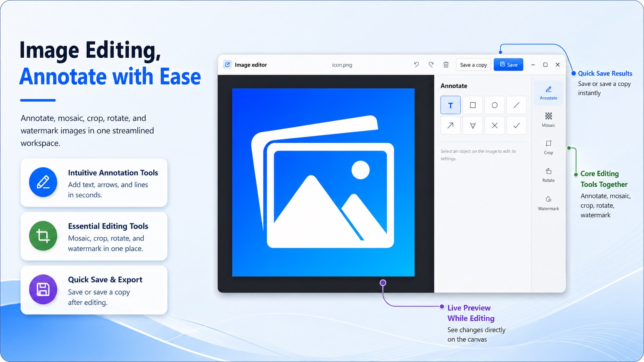This screenshot has height=362, width=644.
Task: Close the Image editor window
Action: [x=558, y=65]
